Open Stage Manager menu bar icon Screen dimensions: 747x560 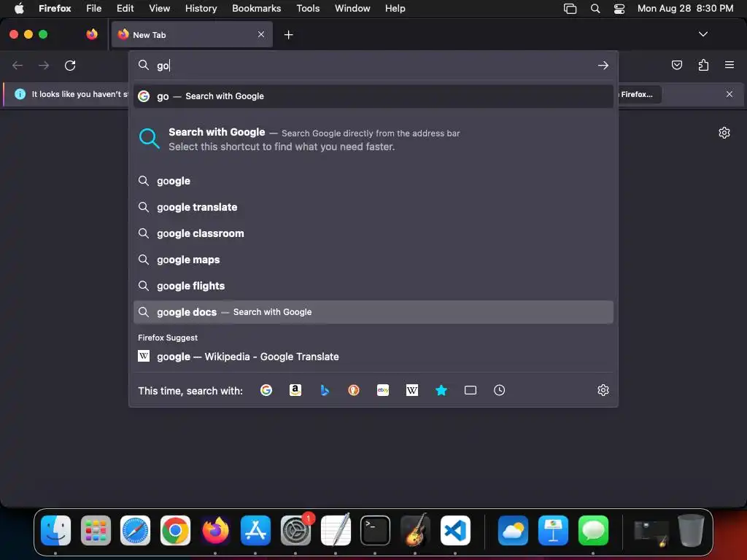[570, 9]
